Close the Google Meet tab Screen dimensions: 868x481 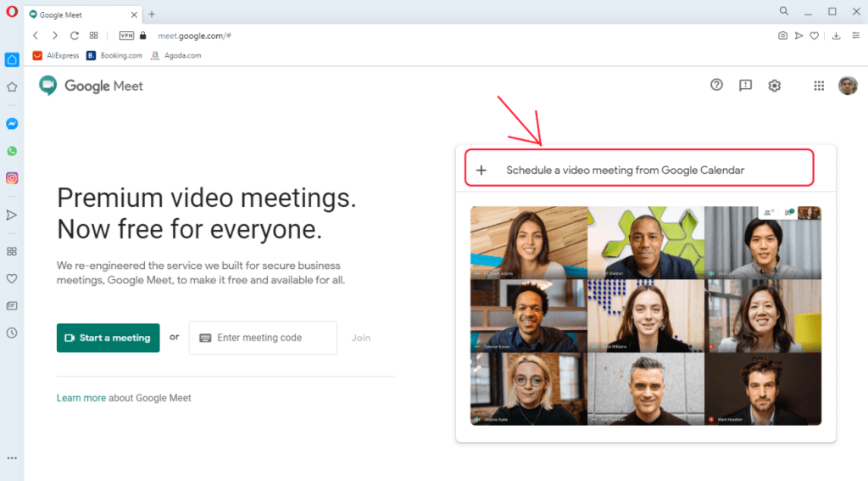coord(134,15)
